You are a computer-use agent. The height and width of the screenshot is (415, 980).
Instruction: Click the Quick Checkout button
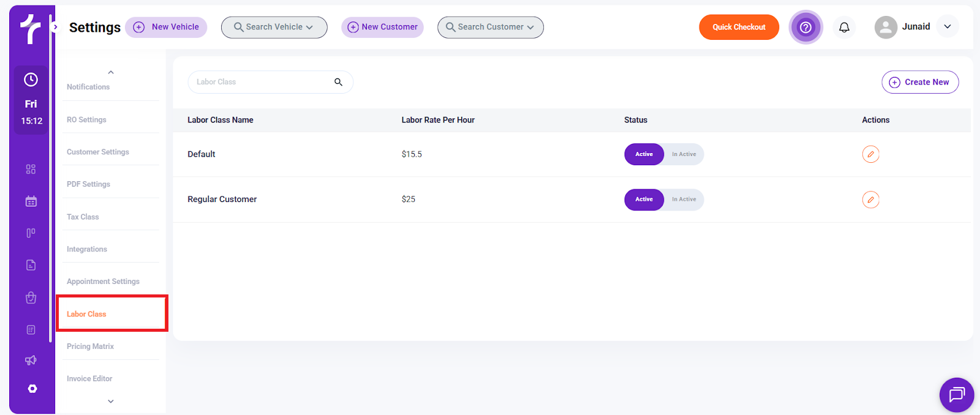pos(739,28)
